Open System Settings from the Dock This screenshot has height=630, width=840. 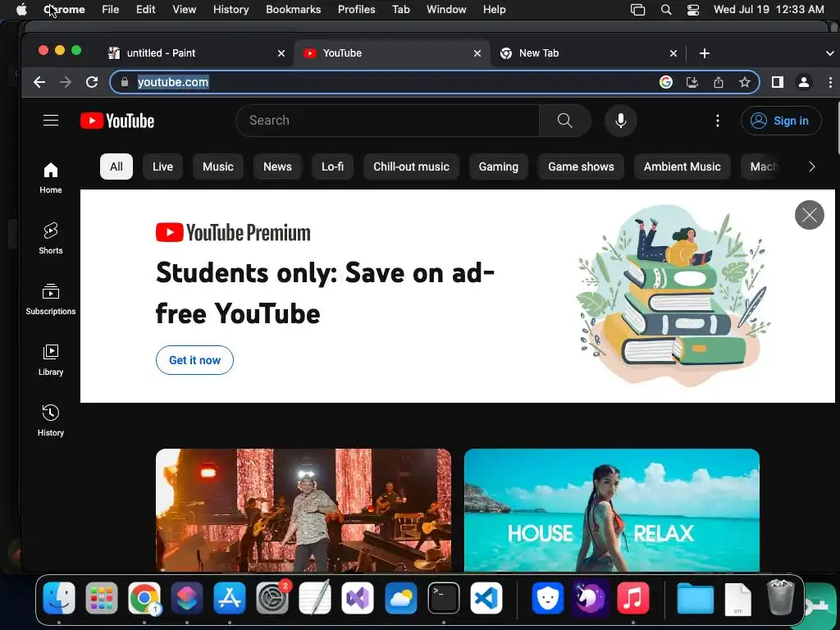[x=272, y=598]
